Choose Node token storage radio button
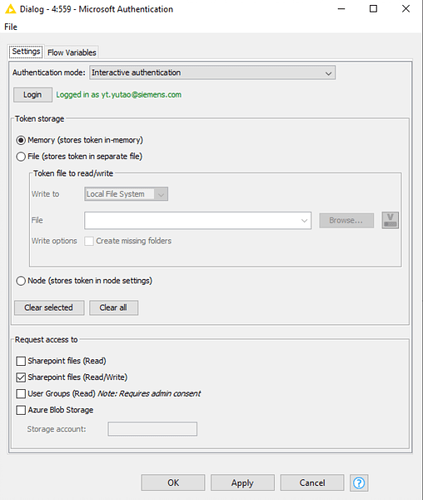The width and height of the screenshot is (423, 500). (x=21, y=281)
